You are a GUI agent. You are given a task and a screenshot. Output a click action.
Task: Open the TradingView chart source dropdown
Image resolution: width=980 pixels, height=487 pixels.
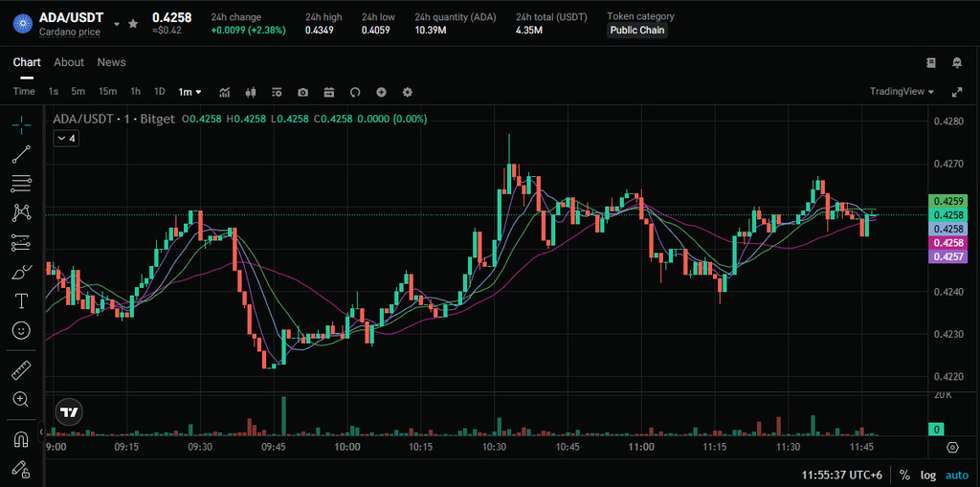pos(902,92)
